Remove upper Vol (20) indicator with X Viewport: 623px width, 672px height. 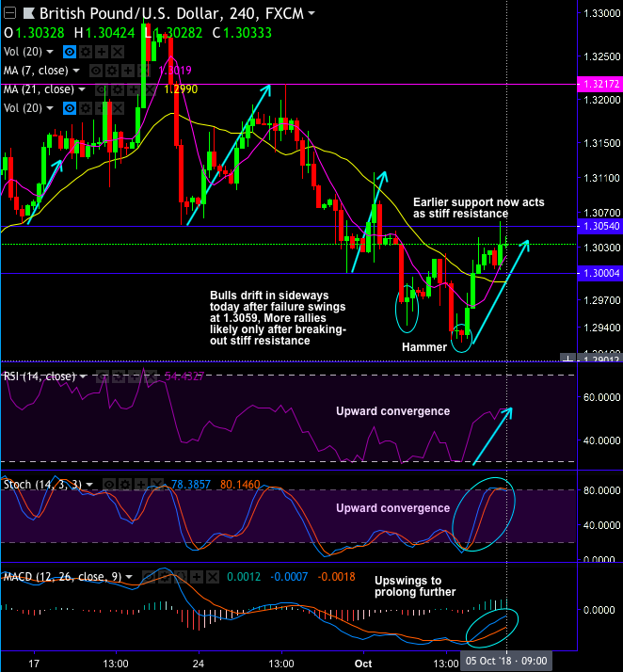click(118, 52)
